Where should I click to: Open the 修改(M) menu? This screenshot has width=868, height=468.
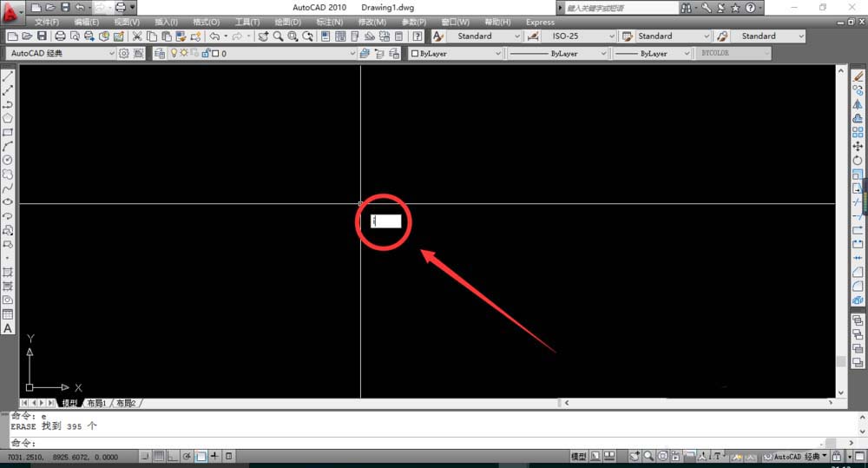372,23
